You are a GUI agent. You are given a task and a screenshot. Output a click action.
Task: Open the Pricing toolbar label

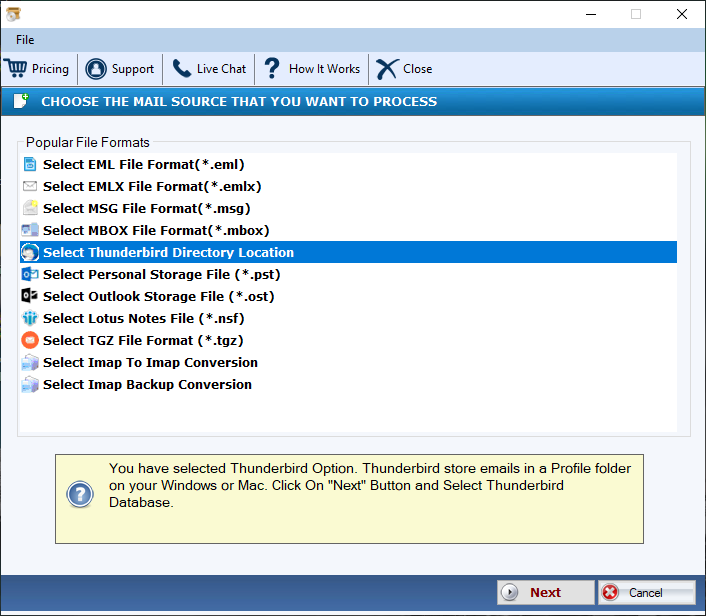coord(50,69)
